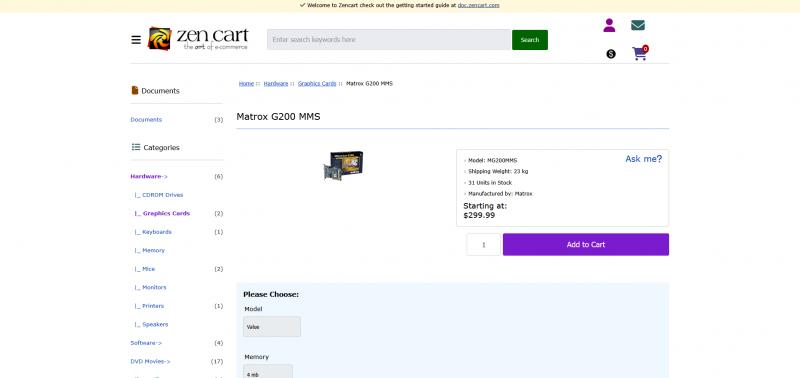This screenshot has height=378, width=800.
Task: Collapse the Hardware category
Action: pos(149,177)
